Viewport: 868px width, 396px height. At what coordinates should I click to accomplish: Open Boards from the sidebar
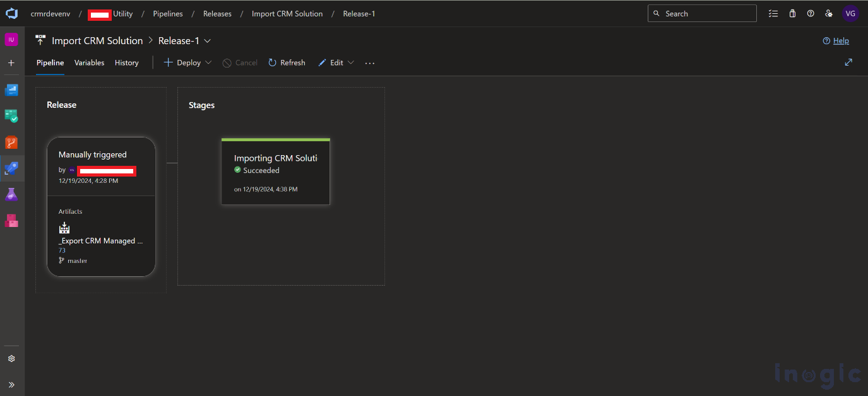[11, 116]
